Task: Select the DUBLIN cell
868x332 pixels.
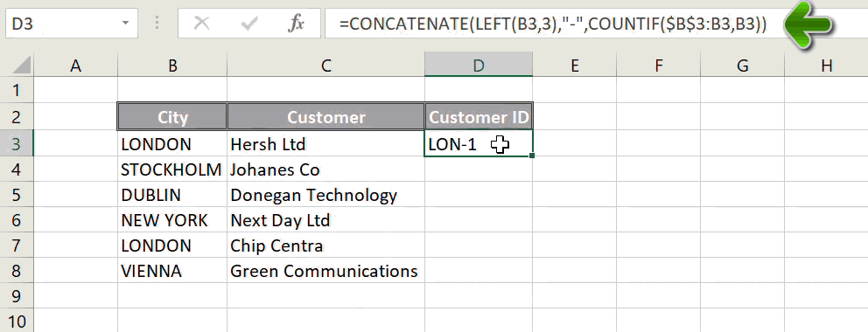Action: pos(172,195)
